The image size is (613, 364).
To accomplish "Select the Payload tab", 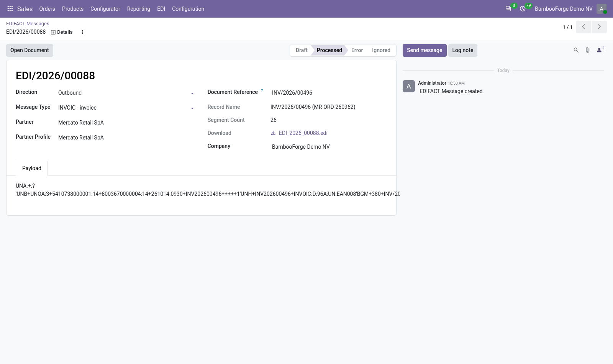I will (32, 168).
